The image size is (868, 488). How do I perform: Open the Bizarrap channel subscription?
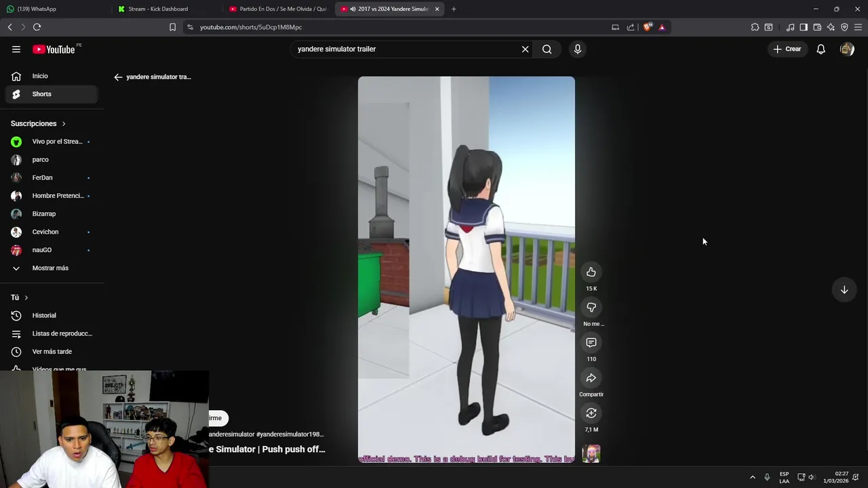pos(52,214)
